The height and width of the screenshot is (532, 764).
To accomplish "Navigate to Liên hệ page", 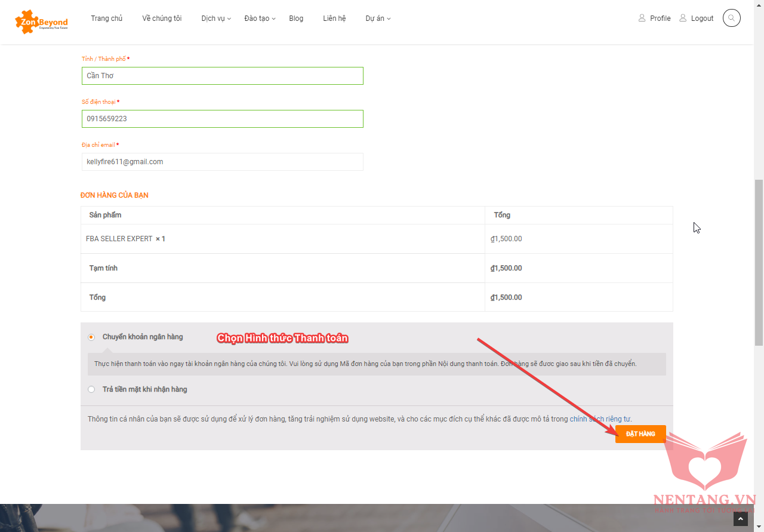I will point(334,19).
